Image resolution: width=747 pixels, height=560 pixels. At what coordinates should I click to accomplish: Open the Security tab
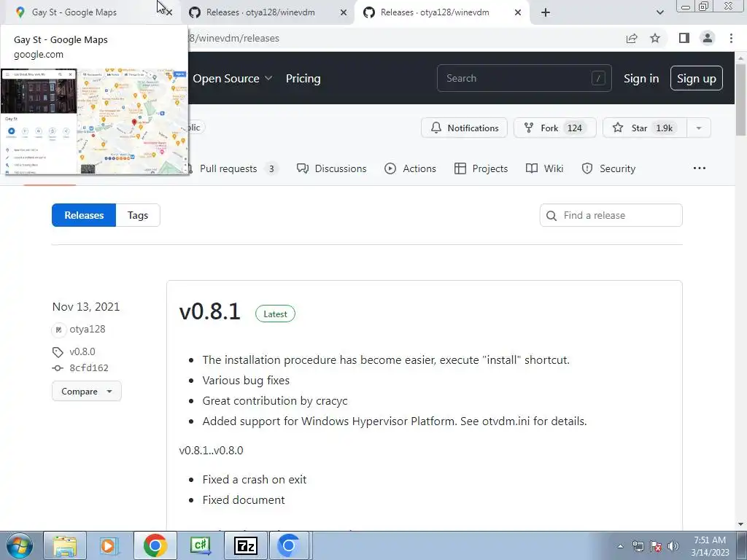pyautogui.click(x=609, y=168)
